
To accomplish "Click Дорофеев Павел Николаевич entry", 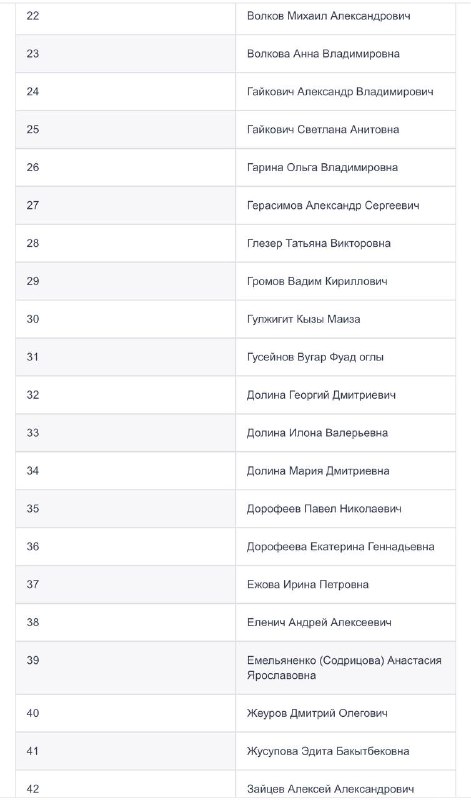I will pyautogui.click(x=324, y=509).
